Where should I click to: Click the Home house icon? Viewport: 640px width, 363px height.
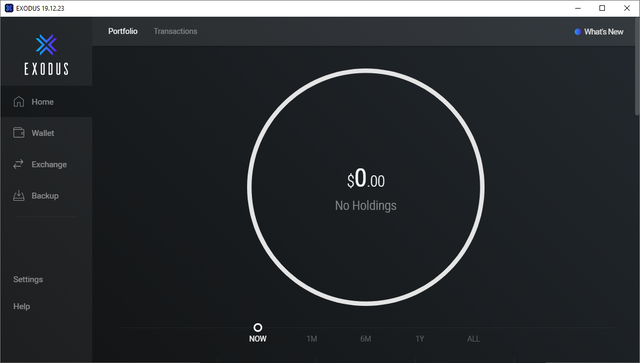tap(19, 102)
